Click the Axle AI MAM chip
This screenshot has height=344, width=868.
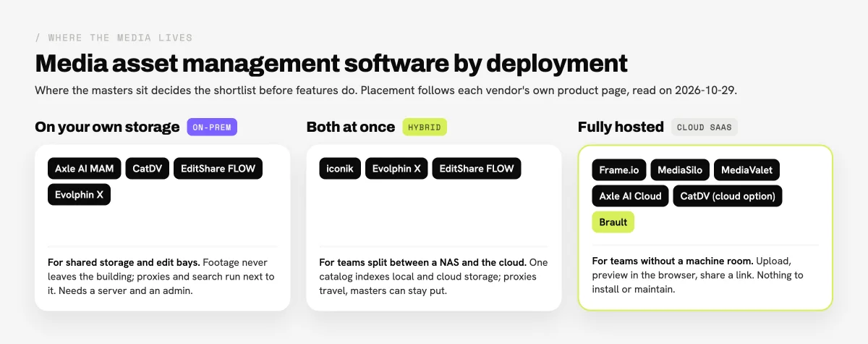click(x=85, y=169)
